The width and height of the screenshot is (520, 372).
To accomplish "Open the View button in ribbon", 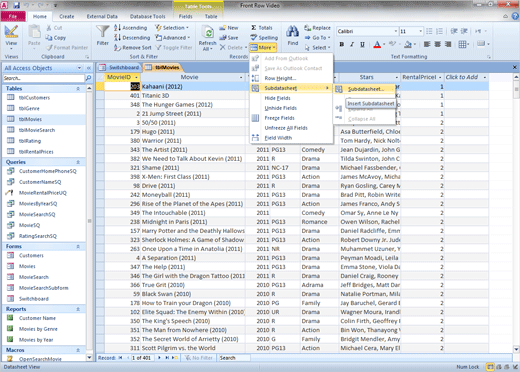I will (11, 37).
